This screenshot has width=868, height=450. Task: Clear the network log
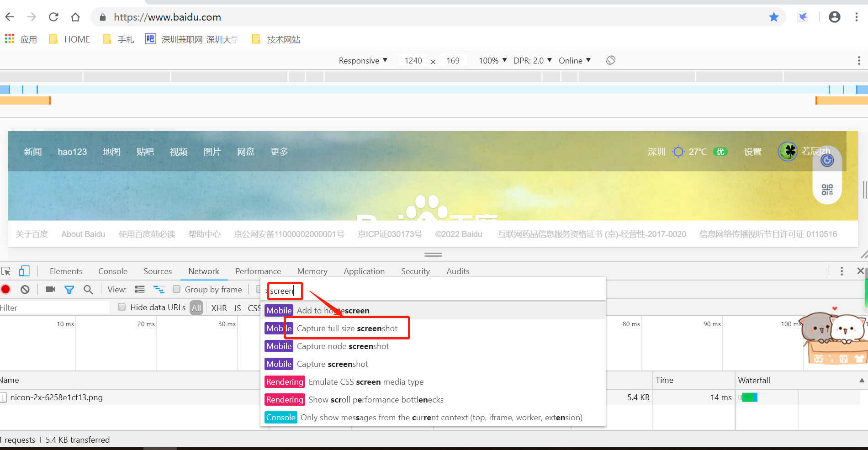(25, 289)
